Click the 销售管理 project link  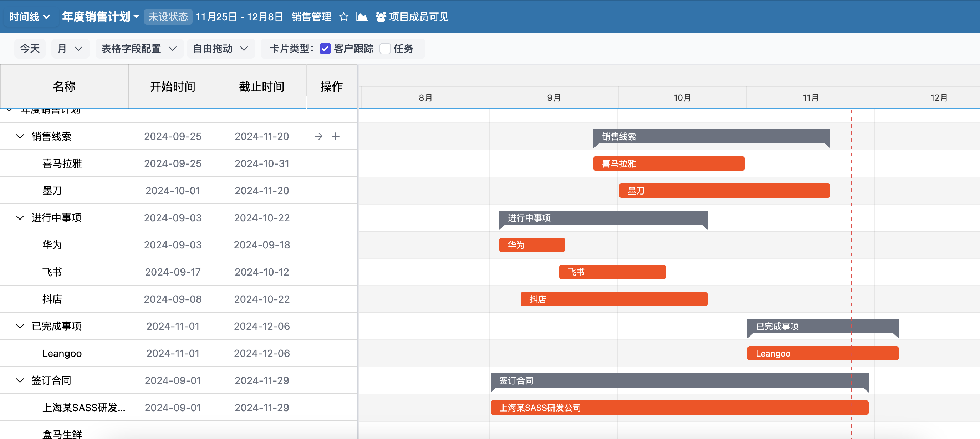pyautogui.click(x=311, y=17)
